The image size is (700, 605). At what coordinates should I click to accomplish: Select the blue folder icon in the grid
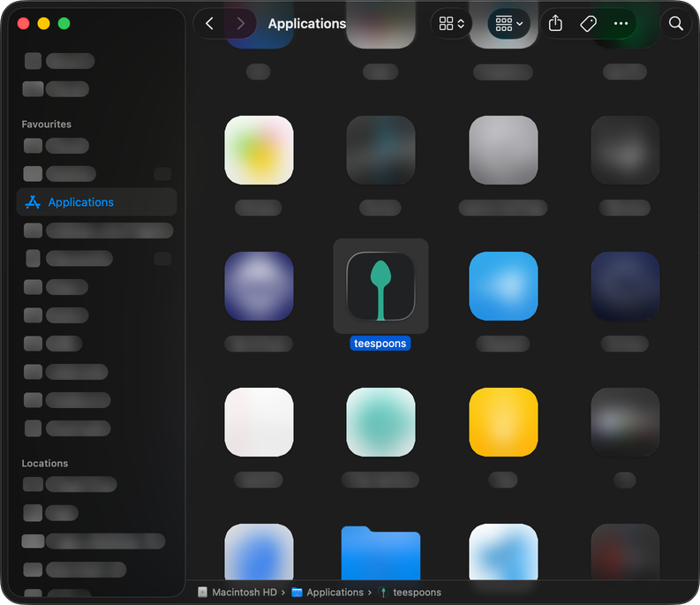[380, 553]
